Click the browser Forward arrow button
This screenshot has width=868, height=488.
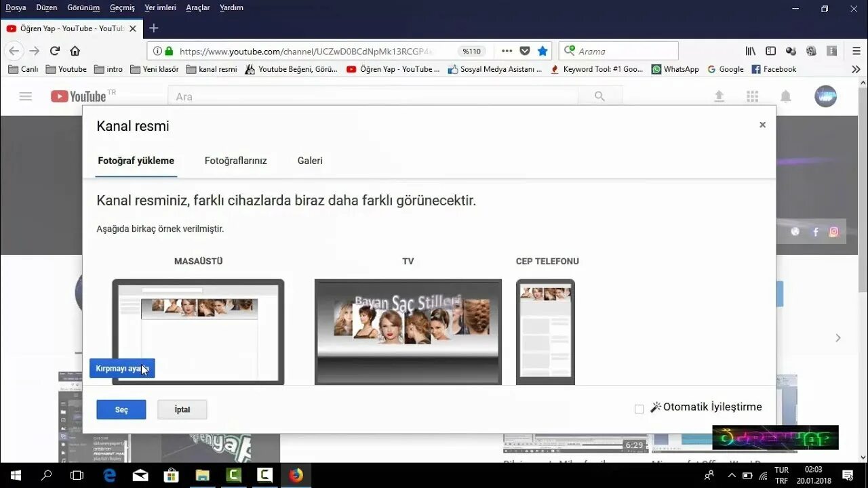click(x=35, y=51)
